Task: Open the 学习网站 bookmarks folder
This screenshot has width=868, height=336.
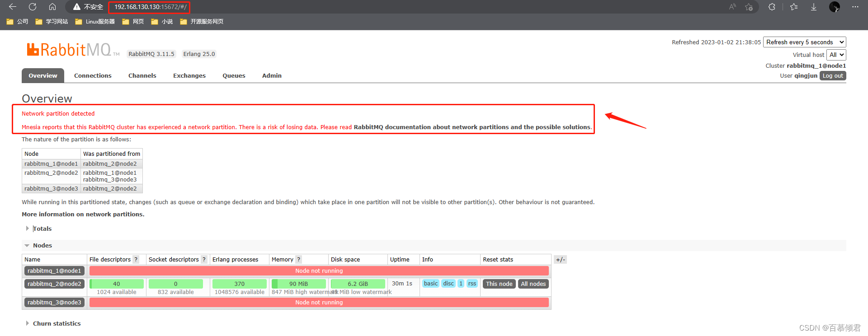Action: pos(52,21)
